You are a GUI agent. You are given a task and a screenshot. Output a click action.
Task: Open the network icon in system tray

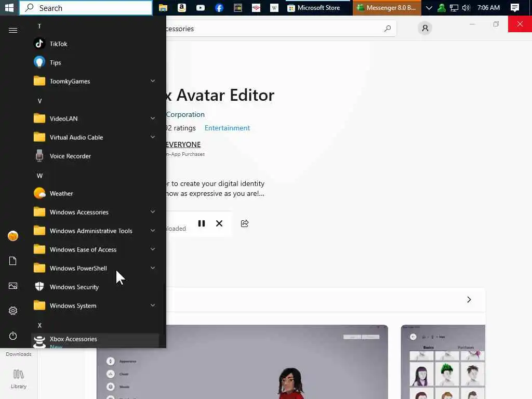(454, 7)
